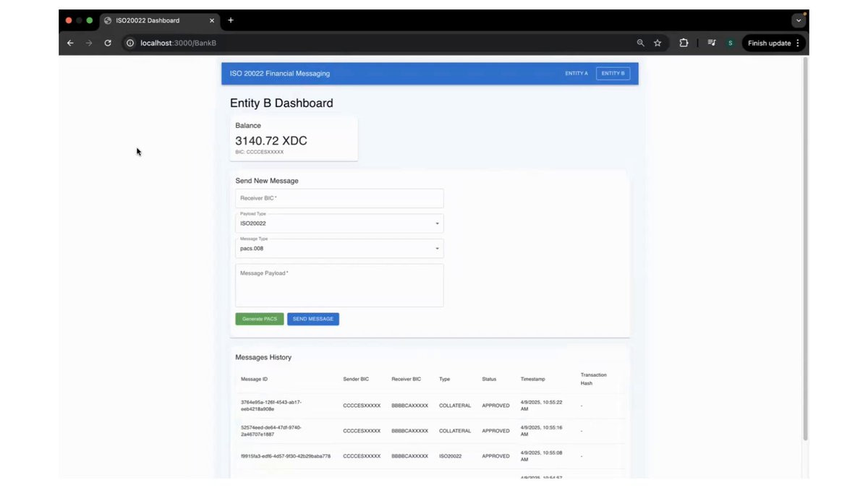The image size is (868, 488).
Task: Click the Receiver BIC column header
Action: (x=407, y=379)
